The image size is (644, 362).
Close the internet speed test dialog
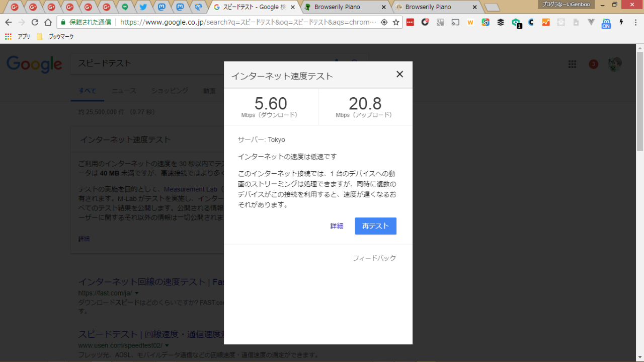pos(399,75)
